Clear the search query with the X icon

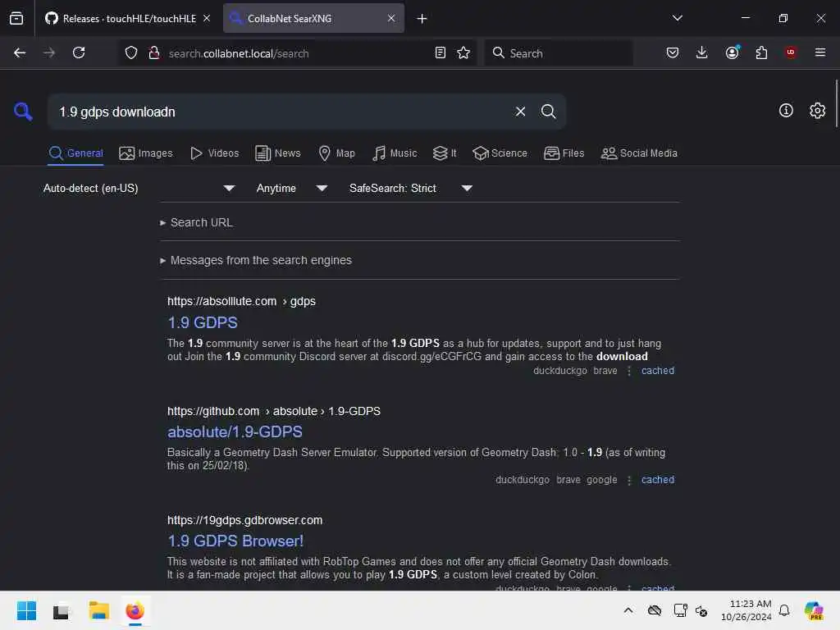pos(520,112)
